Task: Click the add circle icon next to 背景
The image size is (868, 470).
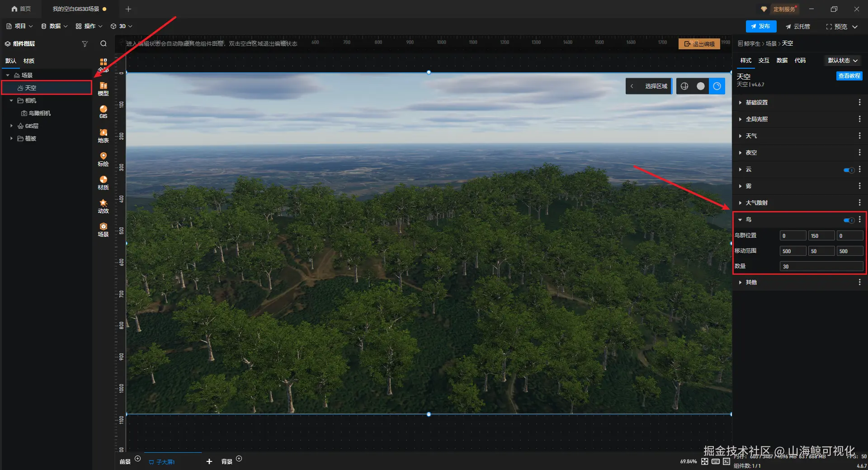Action: tap(239, 459)
